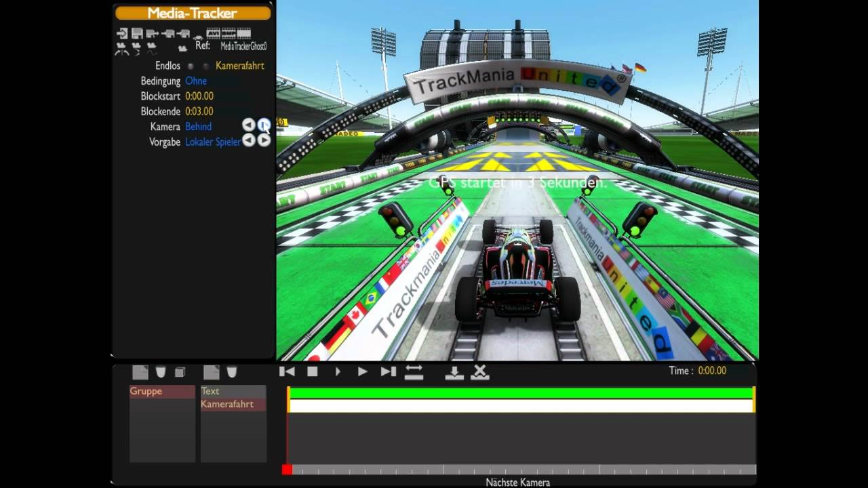This screenshot has height=488, width=868.
Task: Click the exit Media-Tracker arrow icon
Action: coord(122,33)
